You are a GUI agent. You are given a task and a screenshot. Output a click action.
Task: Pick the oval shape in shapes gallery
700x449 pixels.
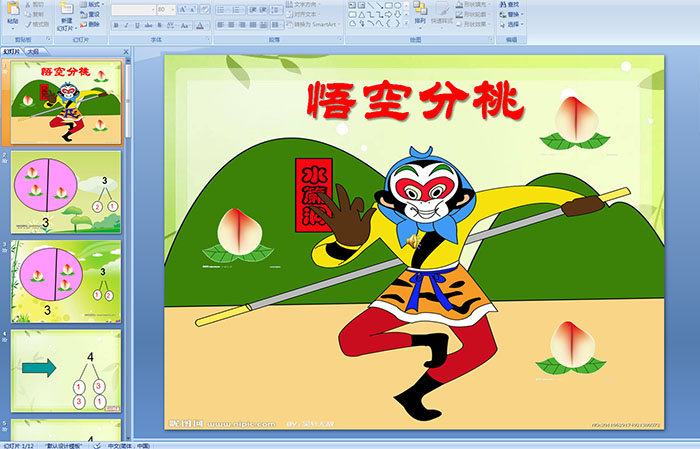(397, 5)
